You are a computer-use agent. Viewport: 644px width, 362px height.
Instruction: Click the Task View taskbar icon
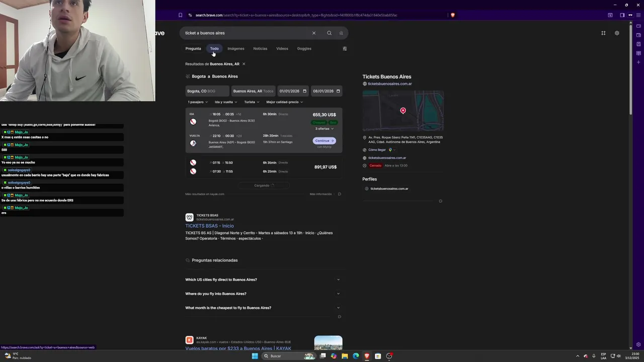(x=323, y=356)
